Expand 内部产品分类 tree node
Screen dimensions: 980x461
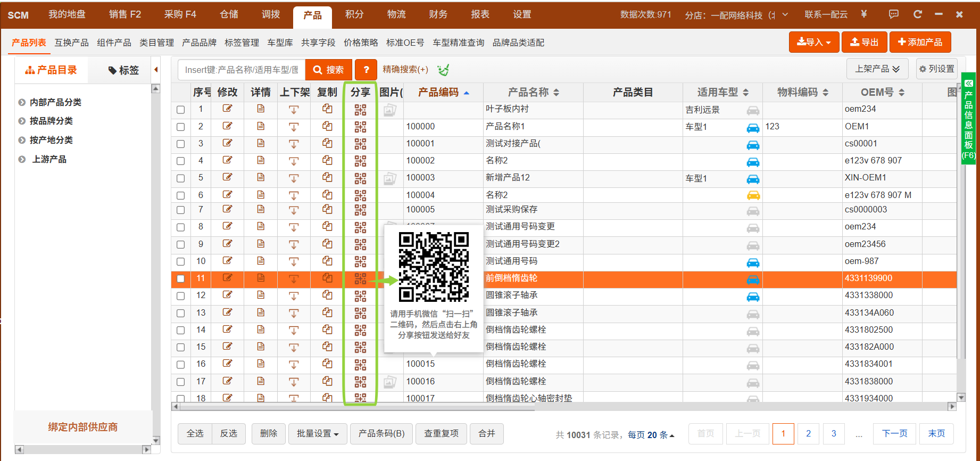click(x=22, y=102)
